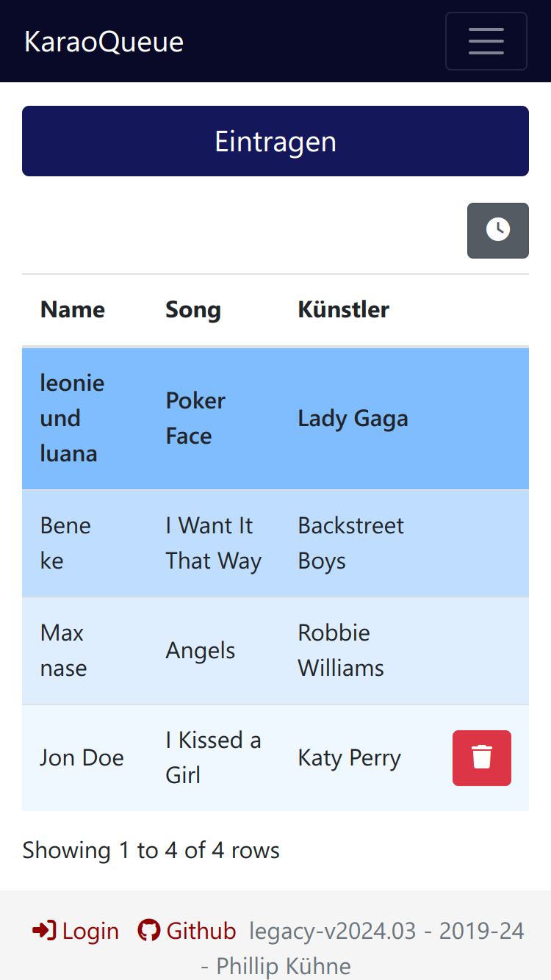The height and width of the screenshot is (980, 551).
Task: Click the clock history icon button
Action: tap(498, 231)
